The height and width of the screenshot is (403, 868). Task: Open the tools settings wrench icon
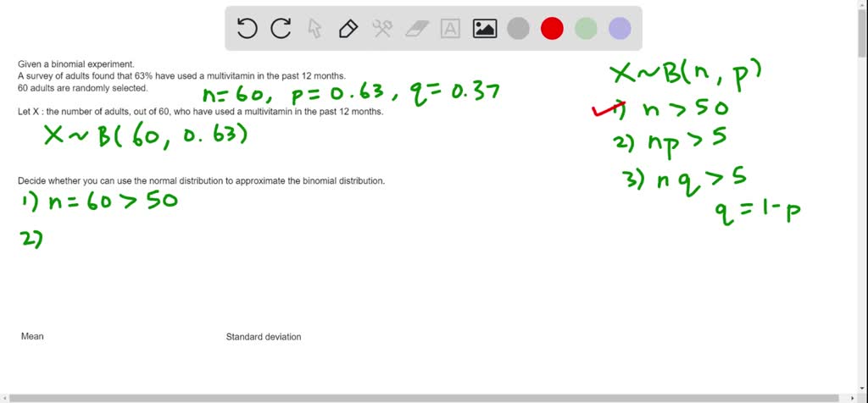[x=382, y=28]
